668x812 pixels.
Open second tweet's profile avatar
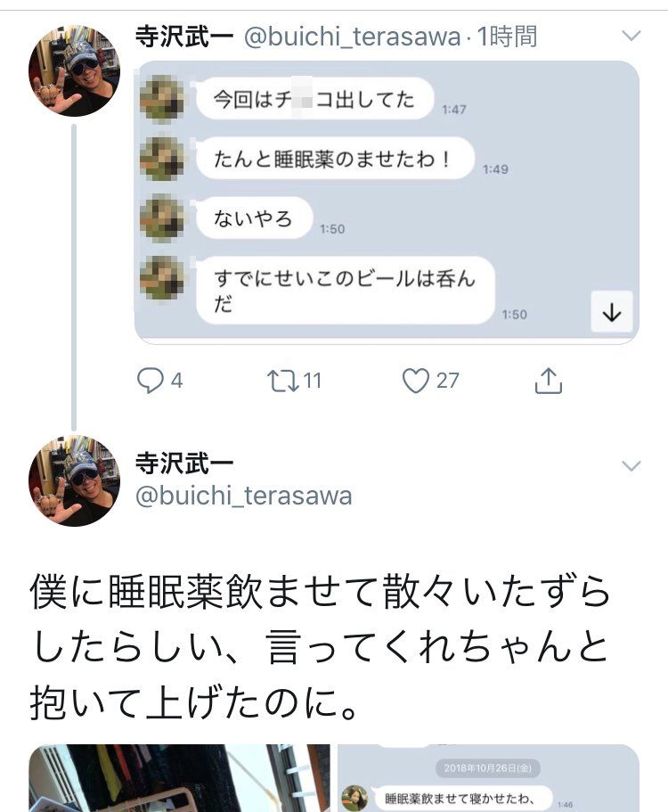[x=74, y=480]
